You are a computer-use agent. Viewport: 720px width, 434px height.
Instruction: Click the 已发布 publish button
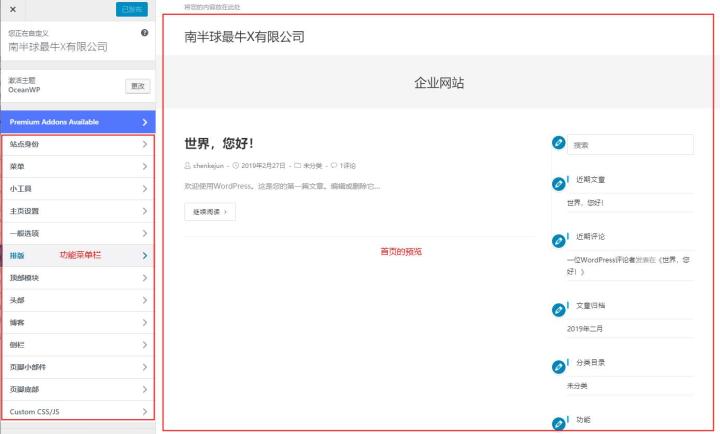point(132,9)
